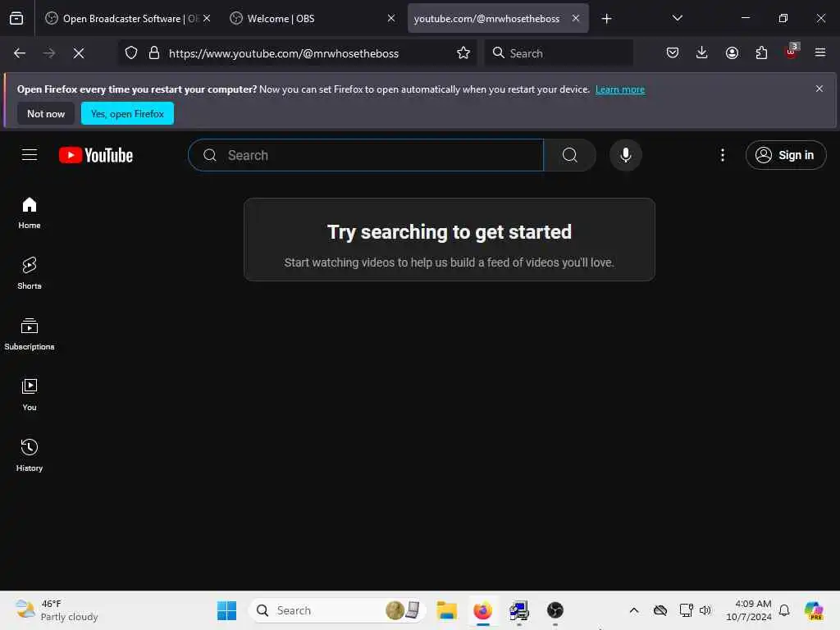Focus the YouTube search field
The height and width of the screenshot is (630, 840).
tap(366, 155)
